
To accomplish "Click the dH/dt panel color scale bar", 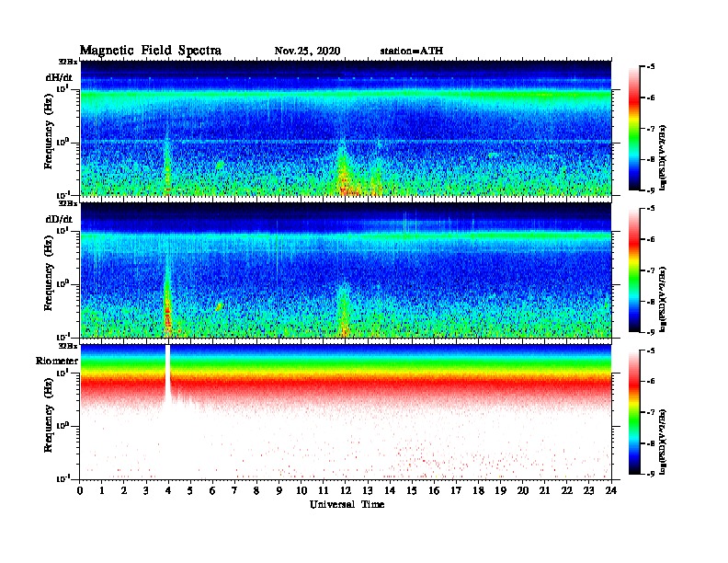I will click(x=633, y=128).
